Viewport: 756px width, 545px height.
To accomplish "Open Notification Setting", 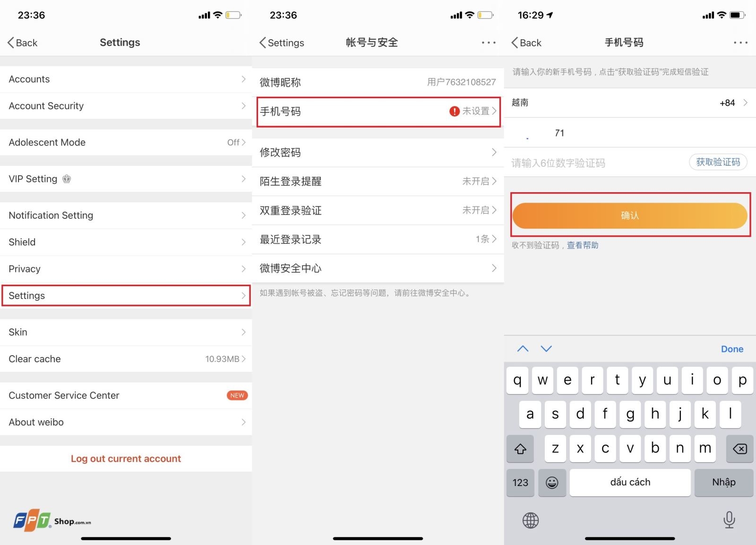I will 126,215.
